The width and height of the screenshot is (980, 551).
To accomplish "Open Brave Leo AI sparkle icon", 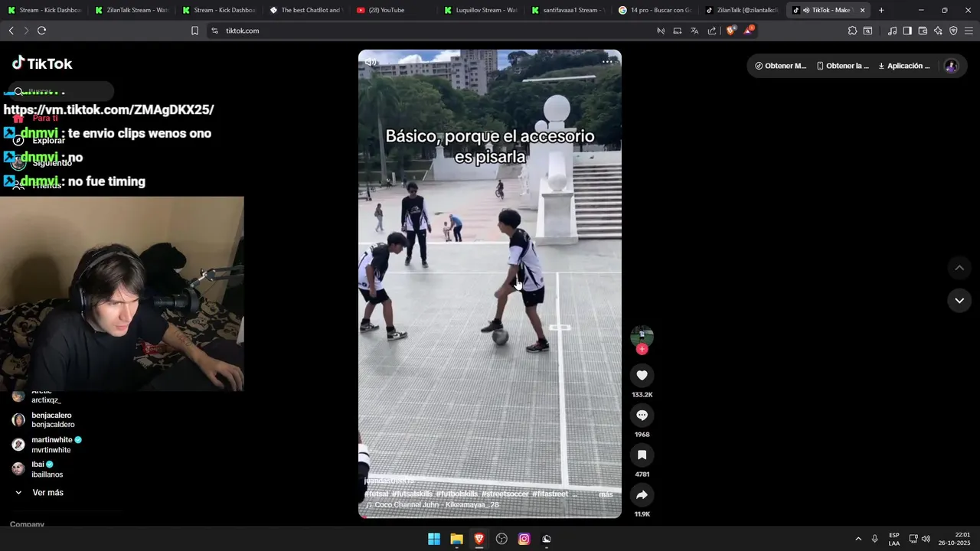I will [x=938, y=31].
